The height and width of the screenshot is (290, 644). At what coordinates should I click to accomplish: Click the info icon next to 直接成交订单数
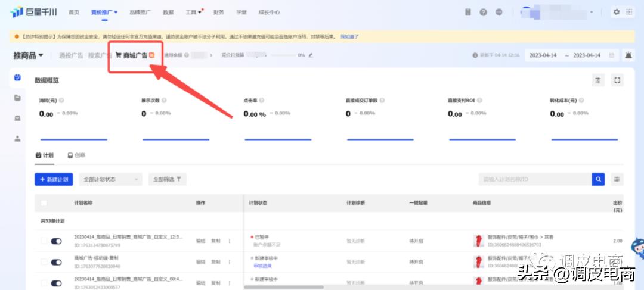382,101
